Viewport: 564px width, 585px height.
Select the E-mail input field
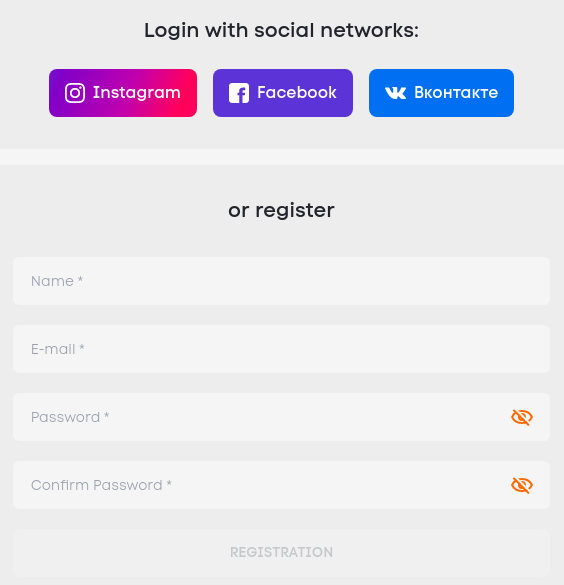(x=281, y=349)
